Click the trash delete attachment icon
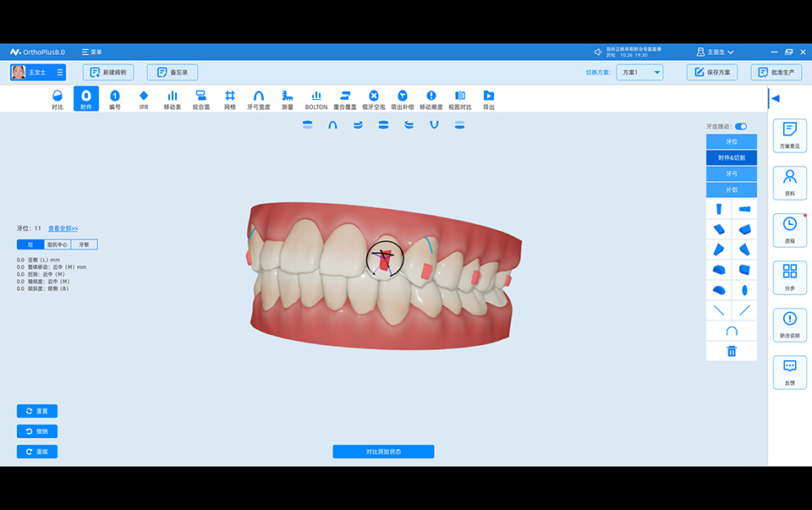Image resolution: width=812 pixels, height=510 pixels. point(732,351)
